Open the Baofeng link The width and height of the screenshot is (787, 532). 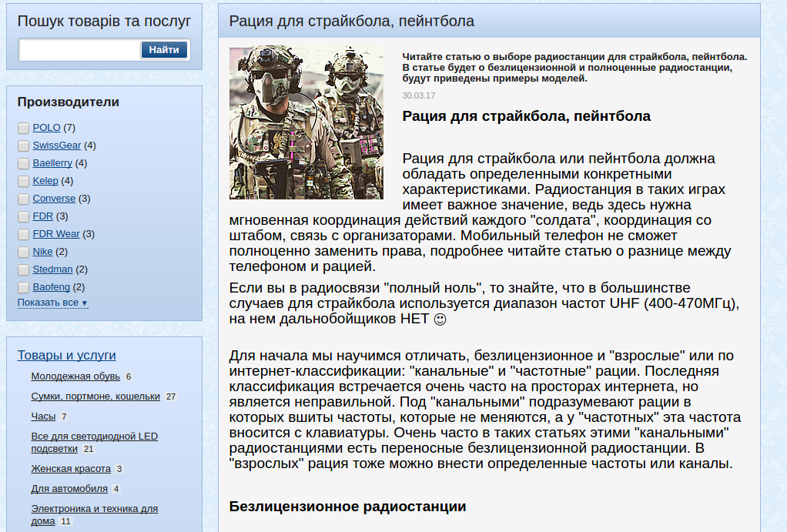coord(51,286)
